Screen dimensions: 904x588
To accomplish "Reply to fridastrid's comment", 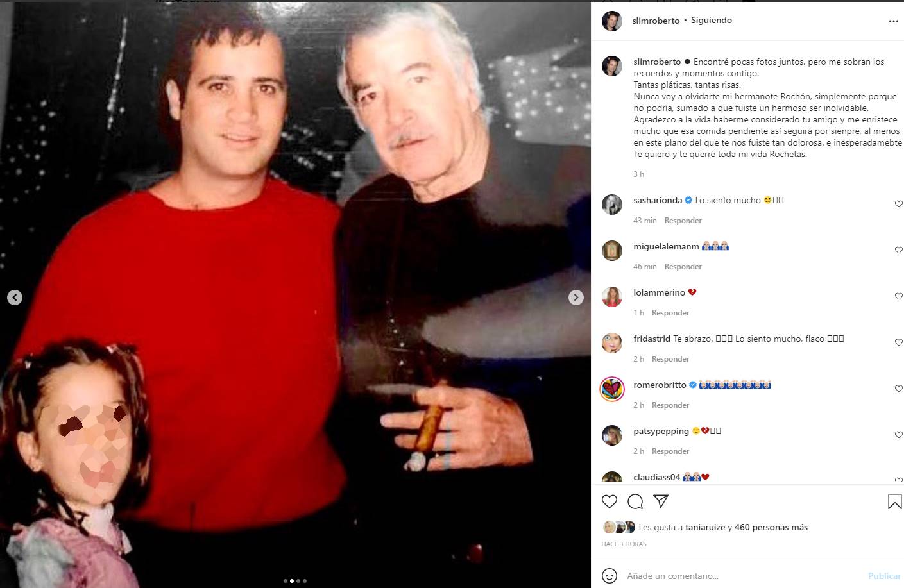I will 670,359.
